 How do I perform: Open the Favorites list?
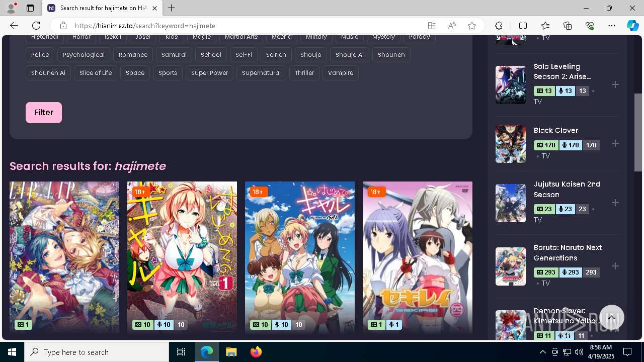tap(545, 26)
